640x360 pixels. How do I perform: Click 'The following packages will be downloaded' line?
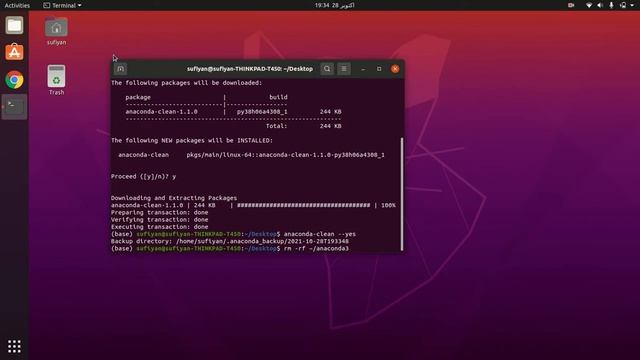pos(187,83)
